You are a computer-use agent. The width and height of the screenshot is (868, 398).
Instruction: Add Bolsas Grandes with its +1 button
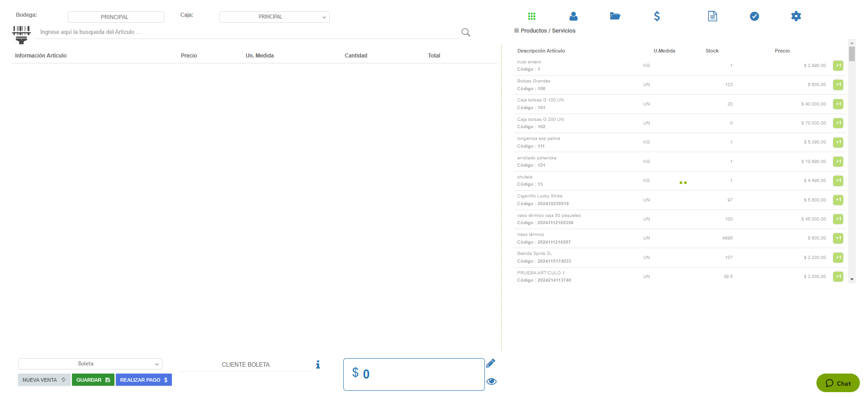pos(838,85)
